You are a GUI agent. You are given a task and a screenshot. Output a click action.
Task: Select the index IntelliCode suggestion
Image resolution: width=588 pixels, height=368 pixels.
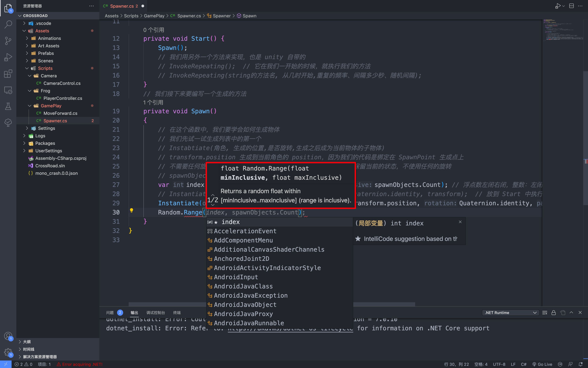coord(279,222)
